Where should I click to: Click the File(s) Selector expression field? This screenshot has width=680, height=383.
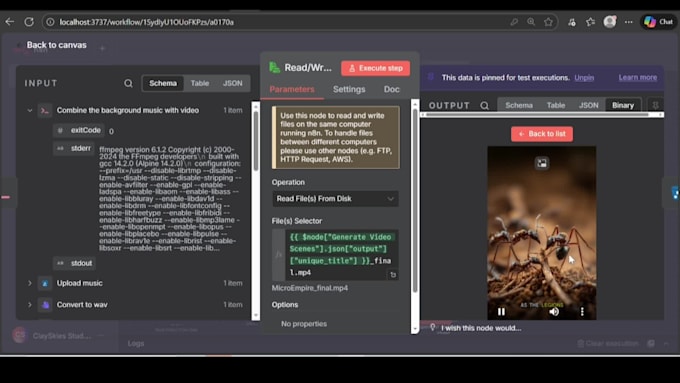[342, 255]
